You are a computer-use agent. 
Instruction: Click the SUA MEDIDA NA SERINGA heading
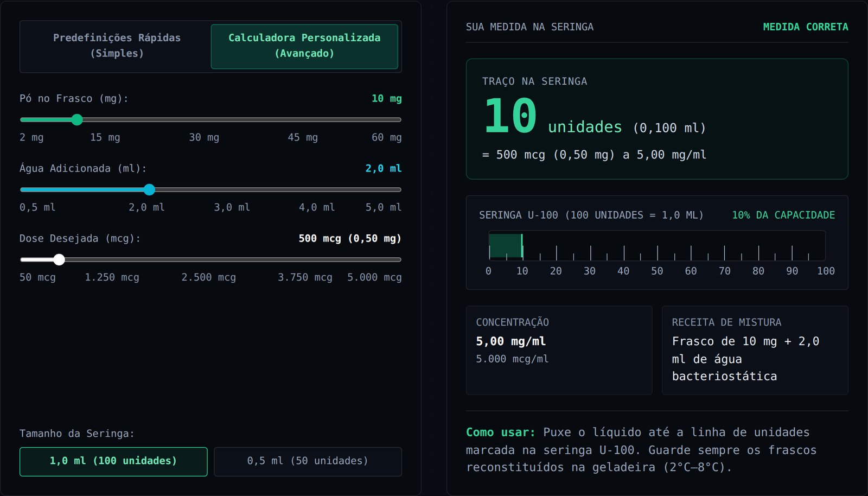[529, 27]
